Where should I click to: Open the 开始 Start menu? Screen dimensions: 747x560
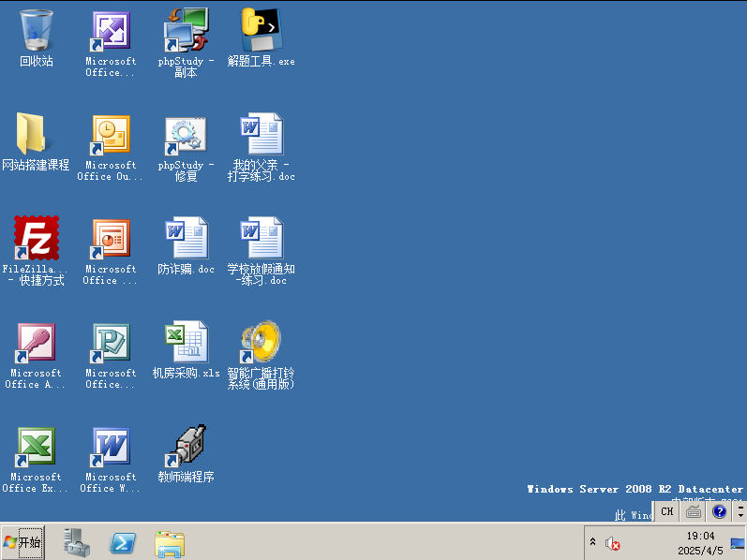pyautogui.click(x=22, y=542)
